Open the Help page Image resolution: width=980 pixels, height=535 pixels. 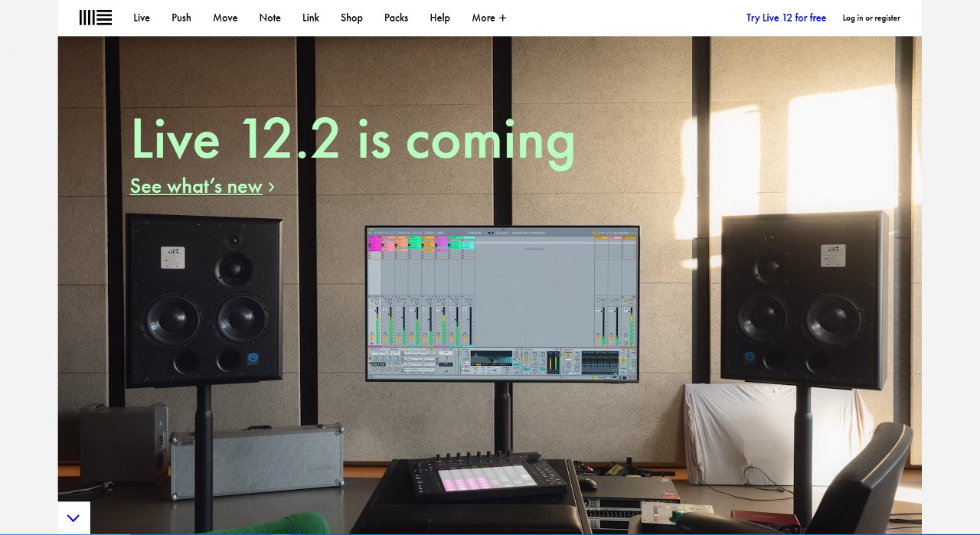pos(439,18)
